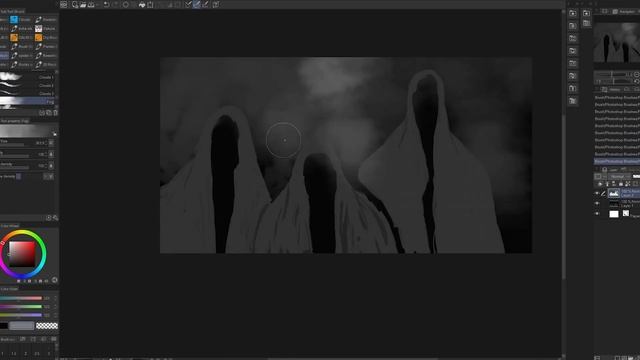Screen dimensions: 640x360
Task: Click the red color slider
Action: coord(21,298)
